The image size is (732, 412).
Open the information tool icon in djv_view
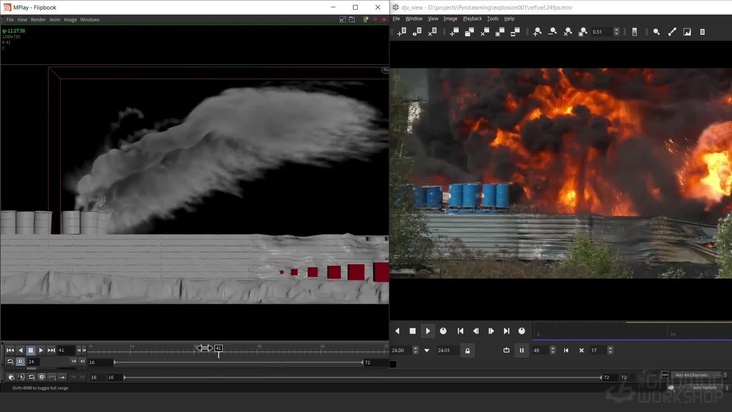[702, 32]
